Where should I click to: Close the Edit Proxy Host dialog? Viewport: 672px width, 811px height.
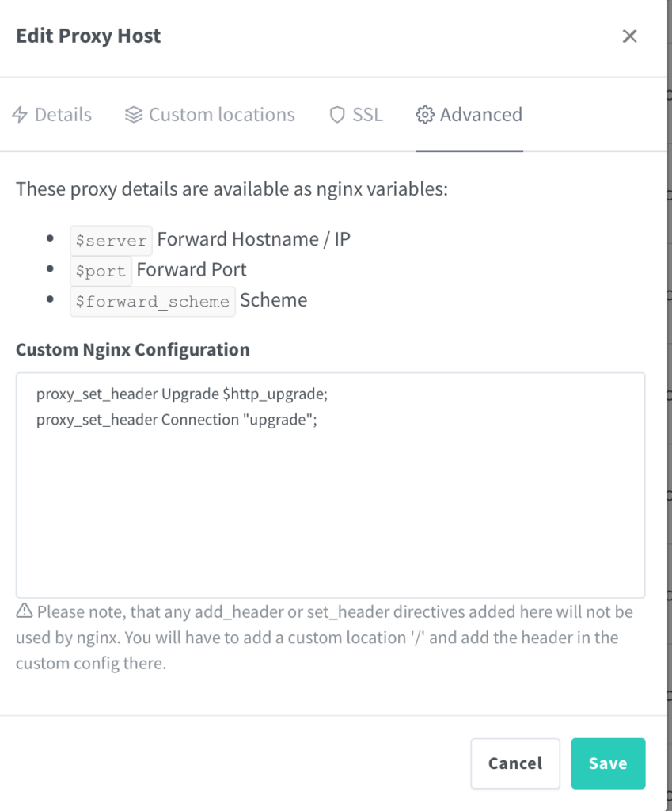pos(629,36)
